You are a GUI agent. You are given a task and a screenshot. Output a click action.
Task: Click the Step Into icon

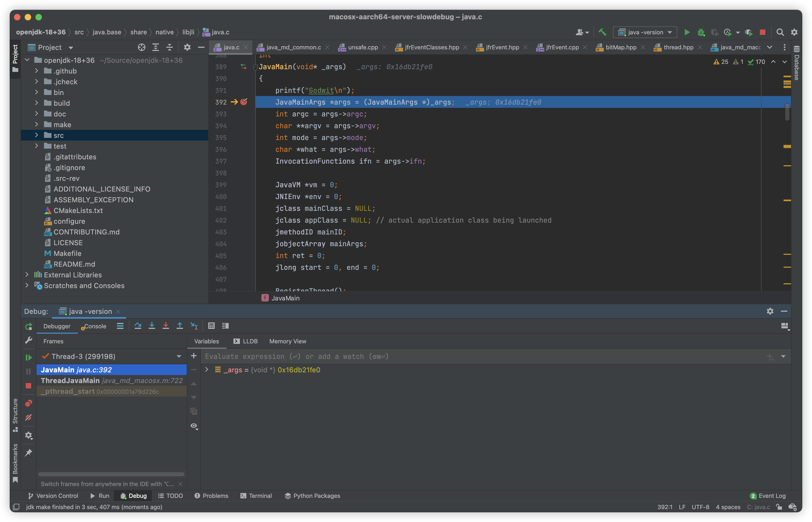coord(152,326)
